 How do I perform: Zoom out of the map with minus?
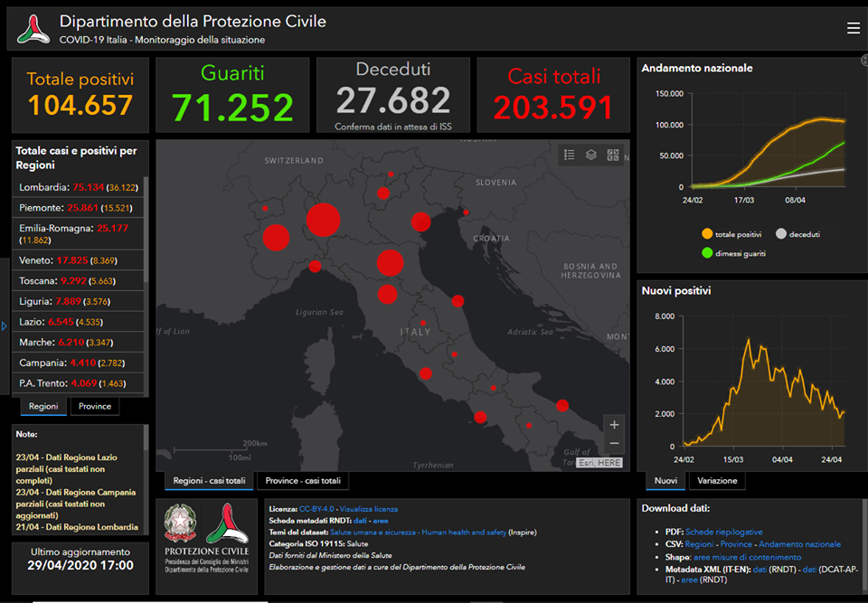tap(615, 443)
